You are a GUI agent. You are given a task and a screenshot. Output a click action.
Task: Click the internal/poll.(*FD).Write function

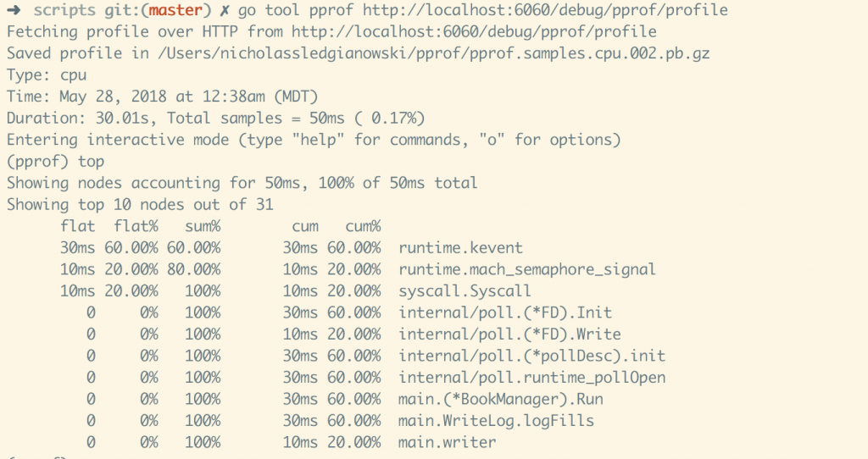tap(509, 335)
